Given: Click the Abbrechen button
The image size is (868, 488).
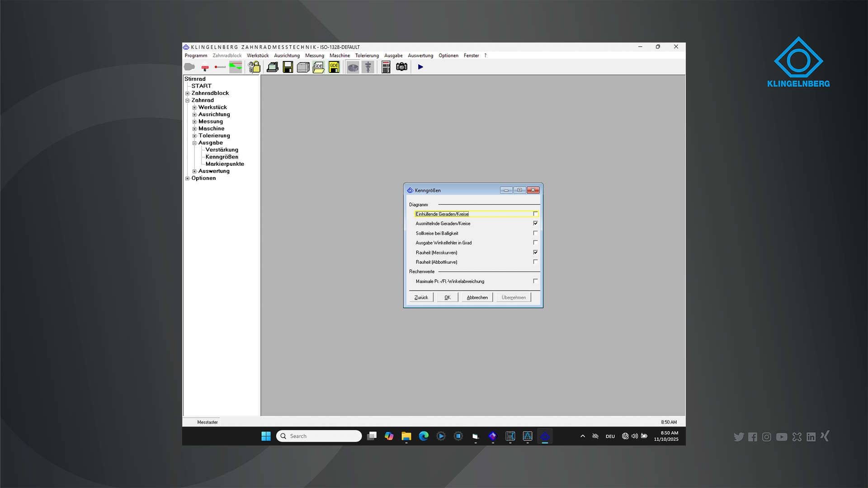Looking at the screenshot, I should point(477,297).
